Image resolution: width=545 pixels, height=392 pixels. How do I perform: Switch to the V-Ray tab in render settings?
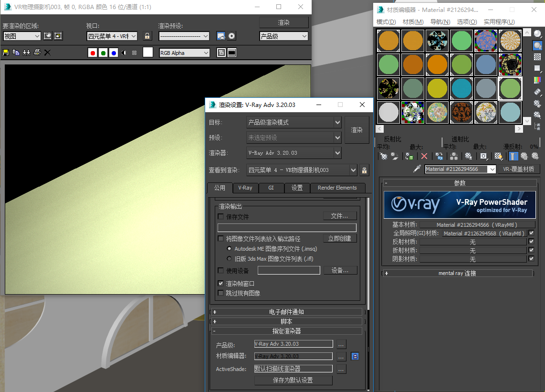tap(245, 188)
